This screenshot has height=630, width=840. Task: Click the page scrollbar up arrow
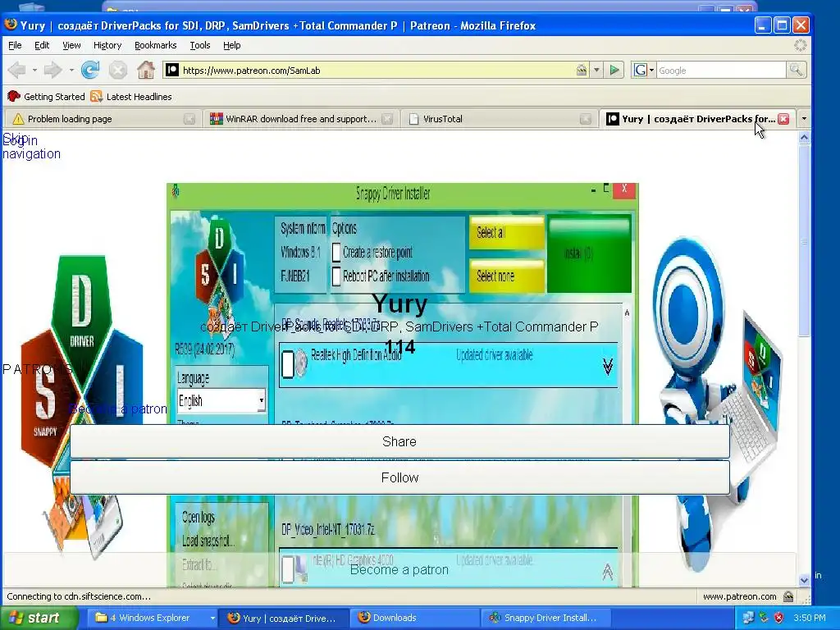click(x=804, y=138)
